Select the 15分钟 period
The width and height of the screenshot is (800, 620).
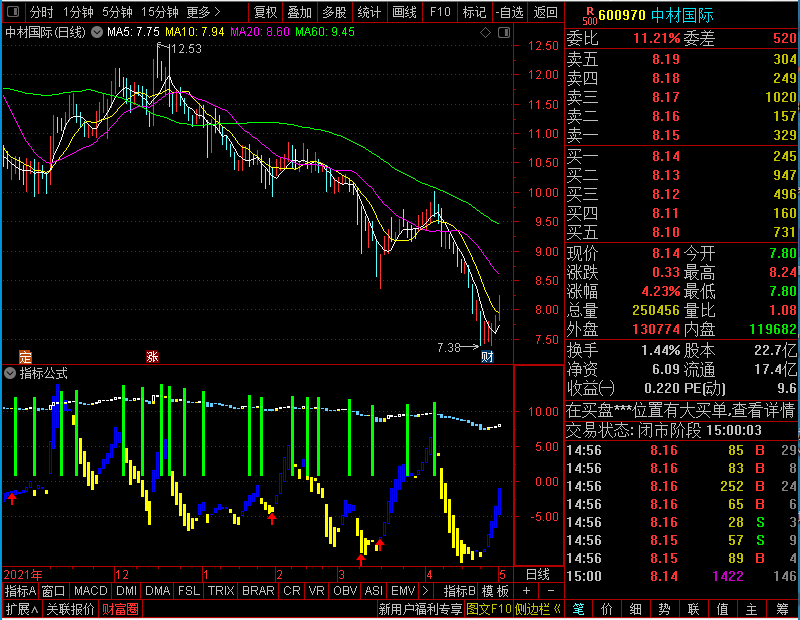[160, 12]
